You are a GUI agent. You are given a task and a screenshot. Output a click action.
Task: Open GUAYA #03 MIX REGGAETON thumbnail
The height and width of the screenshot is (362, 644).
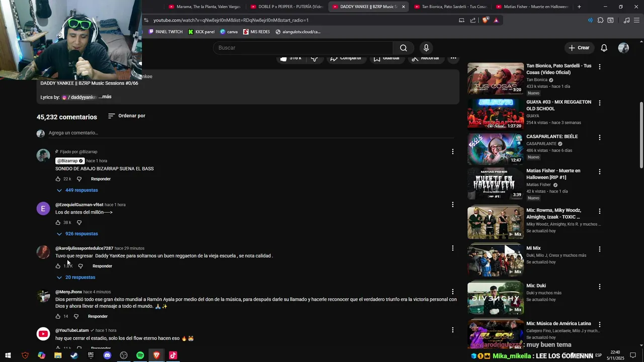[x=496, y=114]
